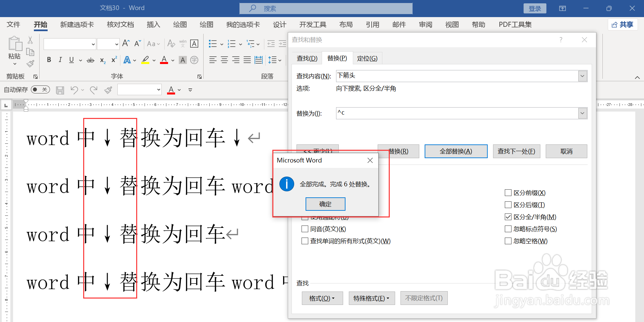The width and height of the screenshot is (644, 322).
Task: Click the 共享 share button
Action: (623, 24)
